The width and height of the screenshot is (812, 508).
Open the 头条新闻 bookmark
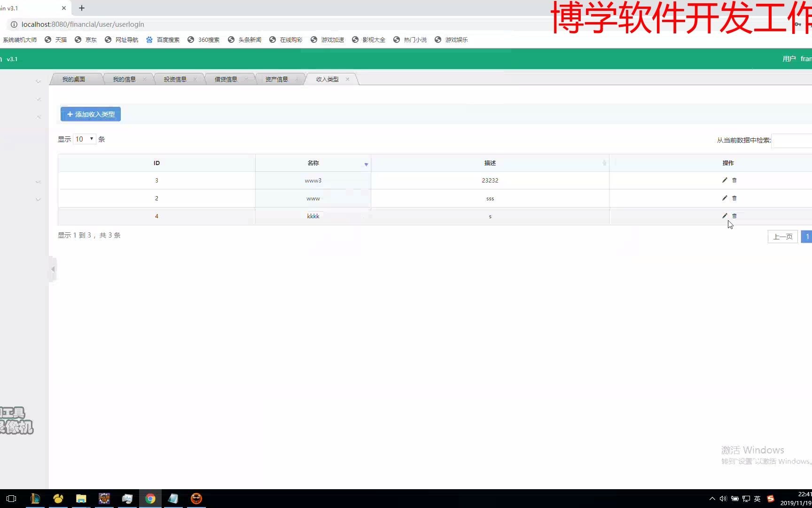click(245, 40)
